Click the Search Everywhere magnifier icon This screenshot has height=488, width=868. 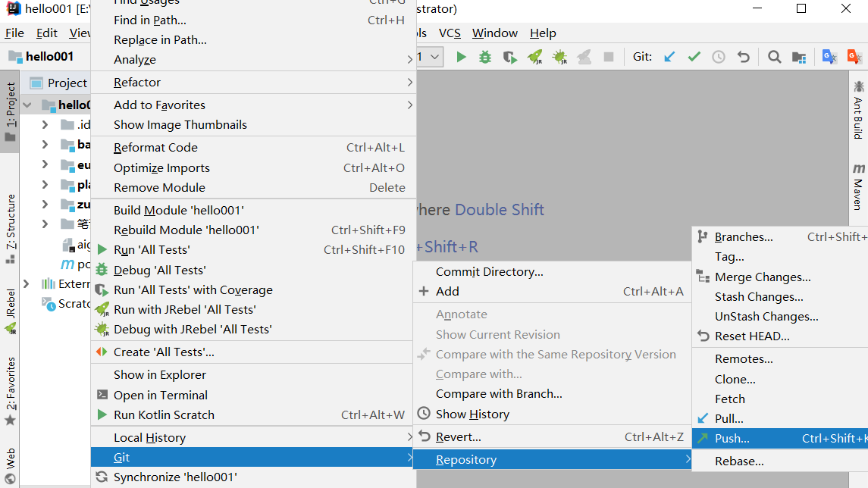[775, 57]
